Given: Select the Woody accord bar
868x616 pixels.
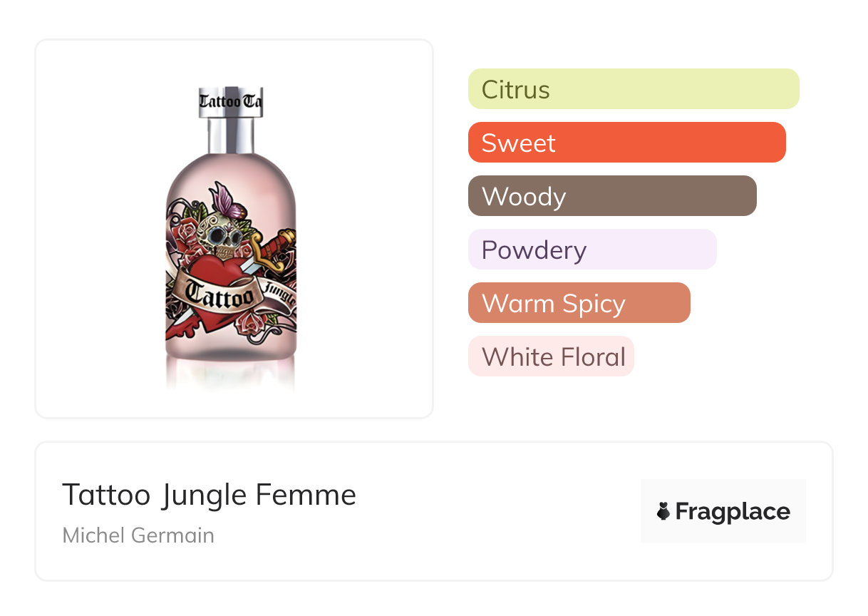Looking at the screenshot, I should 611,196.
